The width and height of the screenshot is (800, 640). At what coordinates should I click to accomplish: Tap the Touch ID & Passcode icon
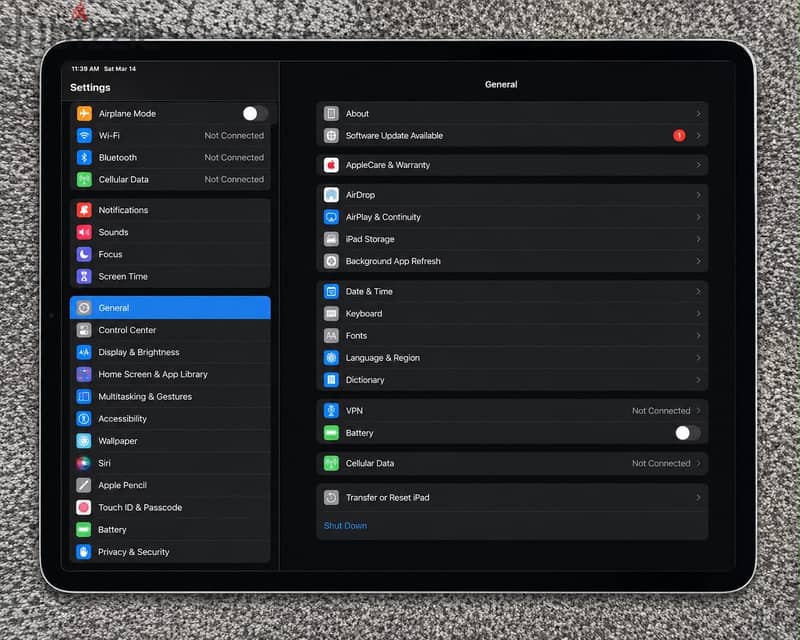click(84, 507)
